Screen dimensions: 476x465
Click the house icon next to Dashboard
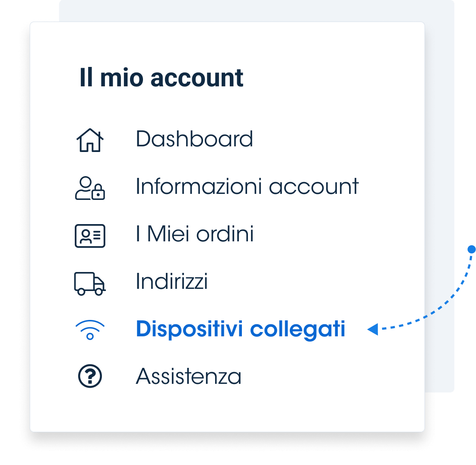[x=90, y=140]
